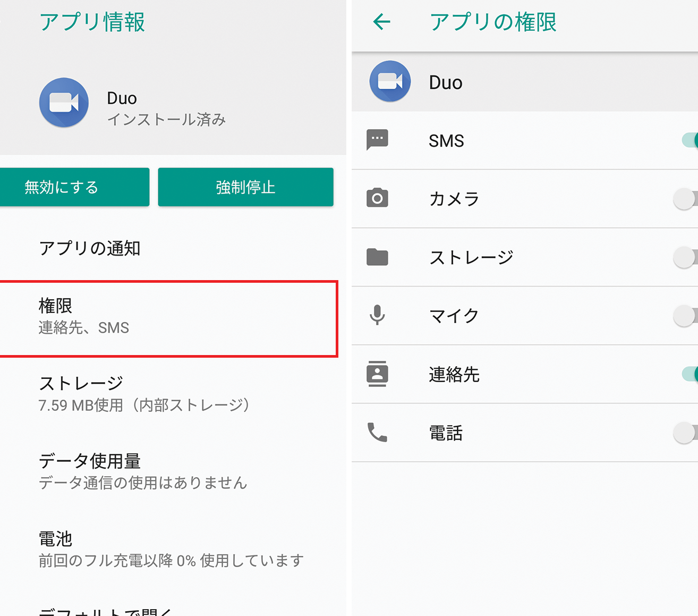Turn off the 連絡先 permission switch
This screenshot has width=698, height=616.
click(x=690, y=374)
